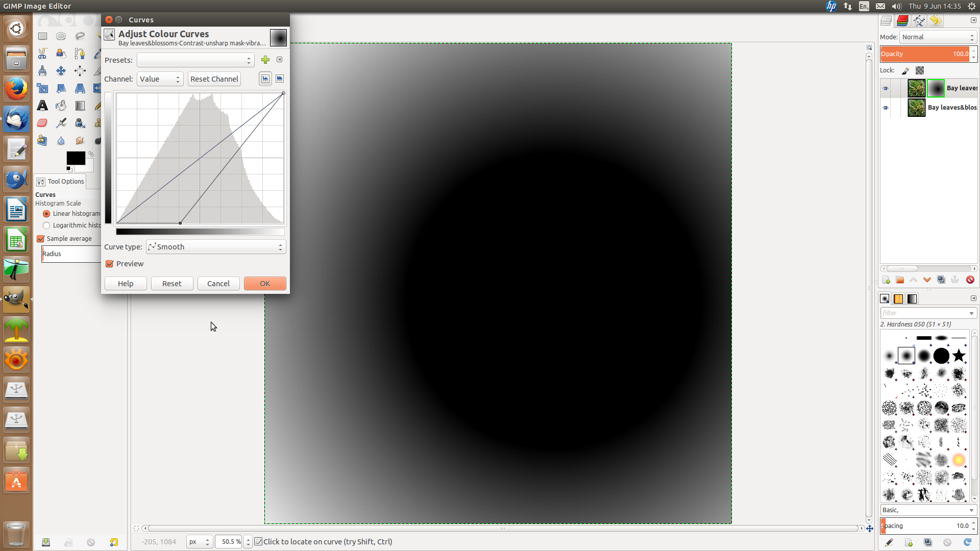Select the Logarithmic histogram radio button

46,226
